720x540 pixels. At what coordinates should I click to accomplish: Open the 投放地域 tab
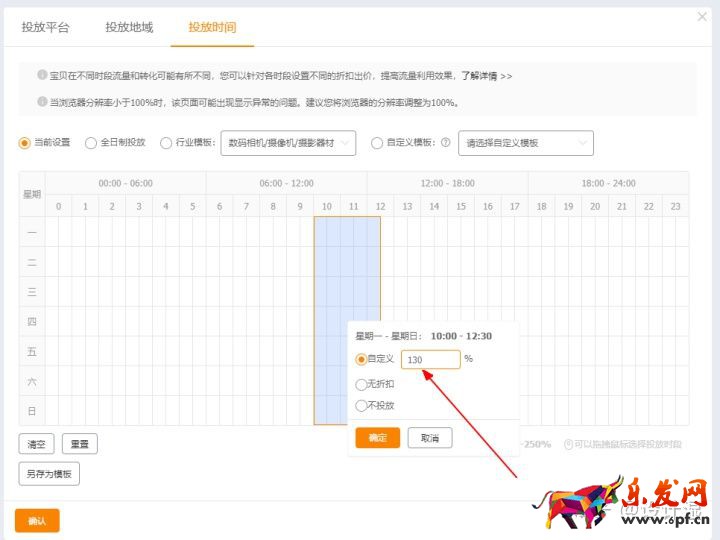point(129,27)
